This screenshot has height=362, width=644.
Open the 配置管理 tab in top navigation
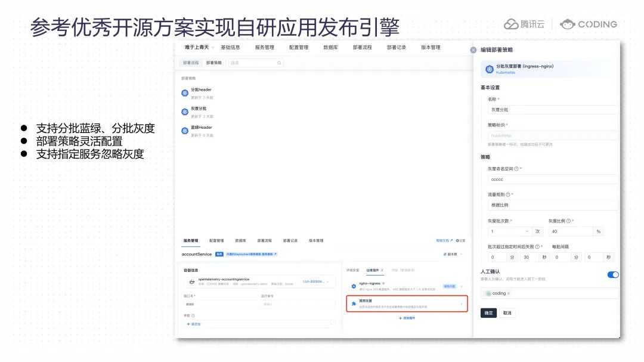tap(299, 48)
